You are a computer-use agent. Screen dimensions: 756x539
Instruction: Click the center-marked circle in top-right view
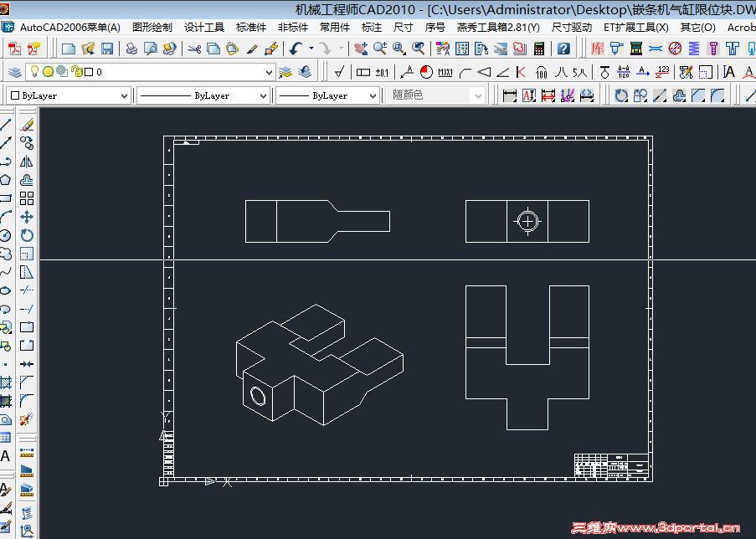click(x=527, y=221)
